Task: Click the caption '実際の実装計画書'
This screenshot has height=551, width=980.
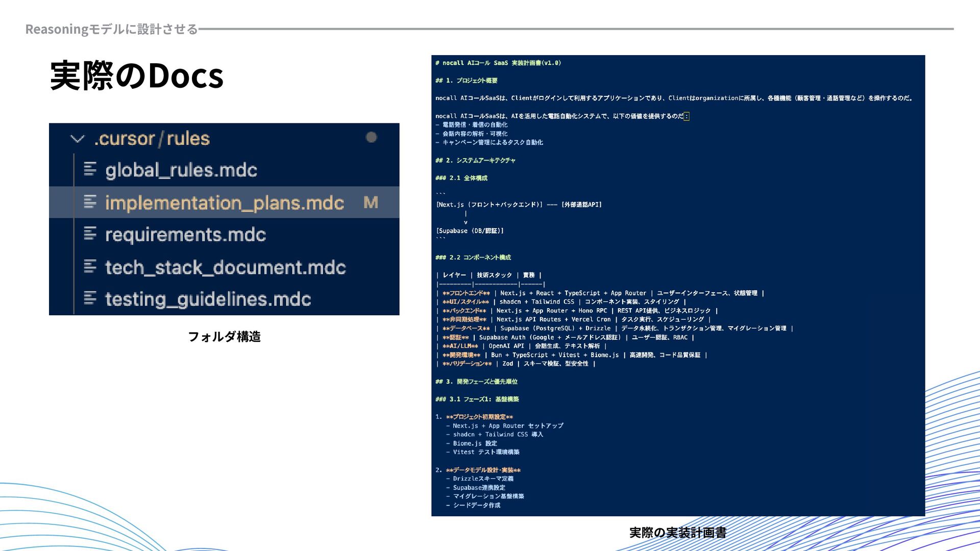Action: [678, 533]
